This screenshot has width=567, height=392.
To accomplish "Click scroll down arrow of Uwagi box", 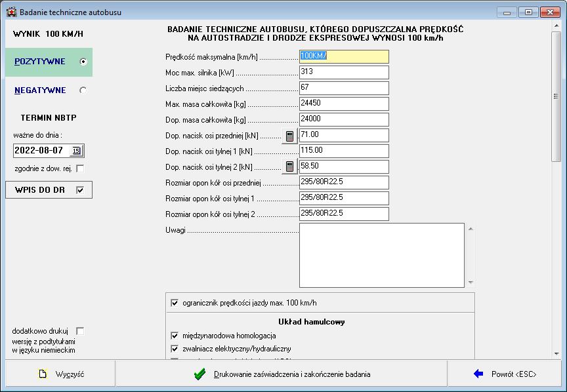I will point(470,283).
